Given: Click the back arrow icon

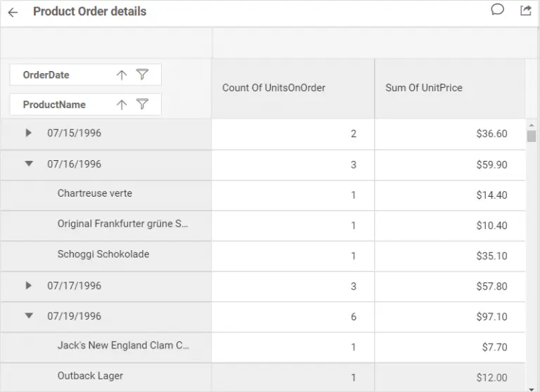Looking at the screenshot, I should [x=13, y=12].
